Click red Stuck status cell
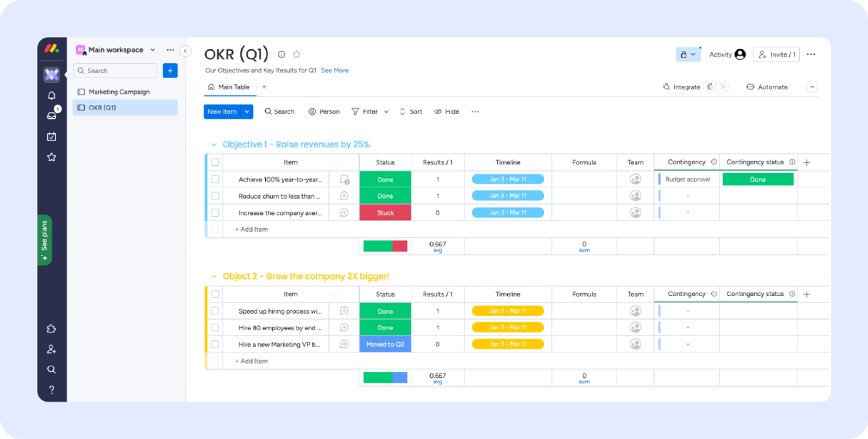Viewport: 868px width, 439px height. point(385,213)
